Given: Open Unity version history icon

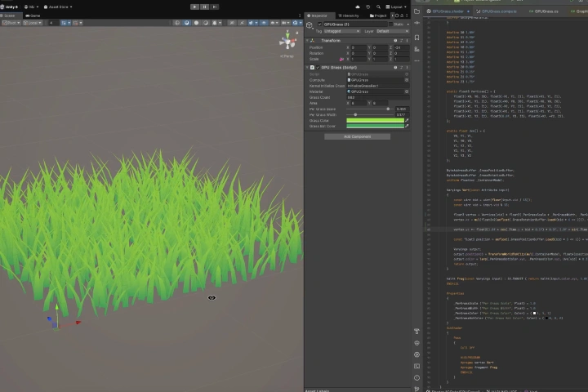Looking at the screenshot, I should pos(367,7).
